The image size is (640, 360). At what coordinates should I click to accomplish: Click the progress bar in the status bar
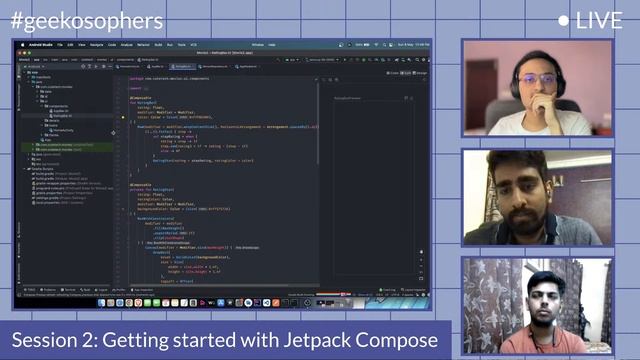[x=333, y=294]
